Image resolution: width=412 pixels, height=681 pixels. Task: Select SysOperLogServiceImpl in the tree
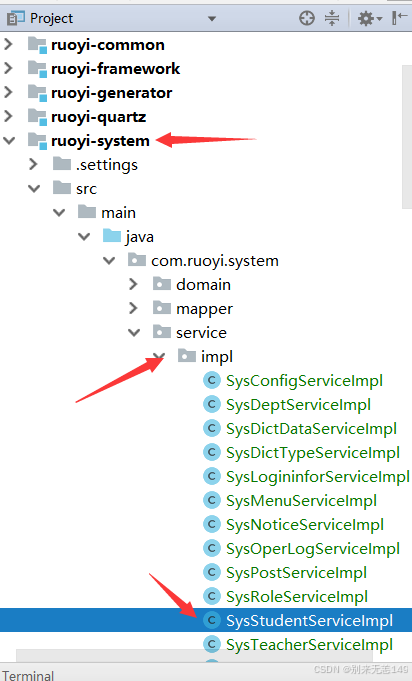313,549
